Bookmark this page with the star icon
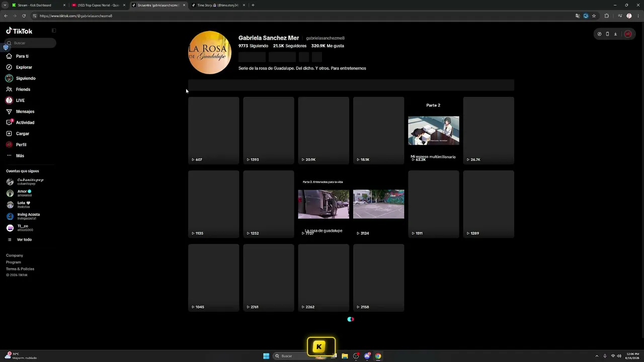Screen dimensions: 644x362 tap(594, 16)
